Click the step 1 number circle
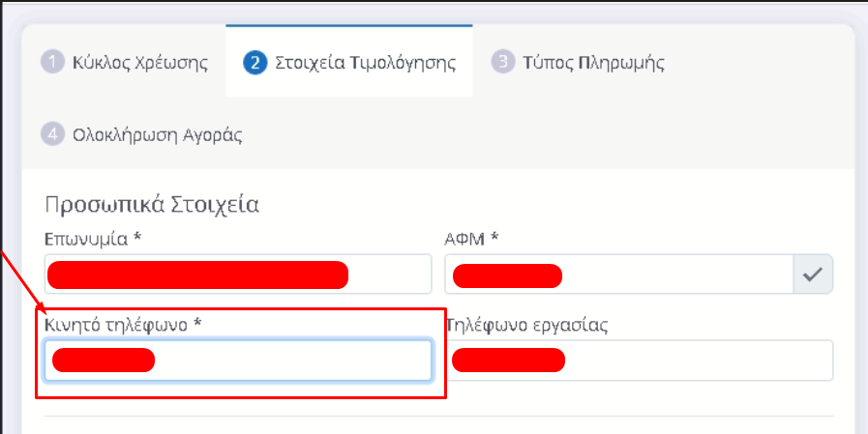 pyautogui.click(x=50, y=63)
